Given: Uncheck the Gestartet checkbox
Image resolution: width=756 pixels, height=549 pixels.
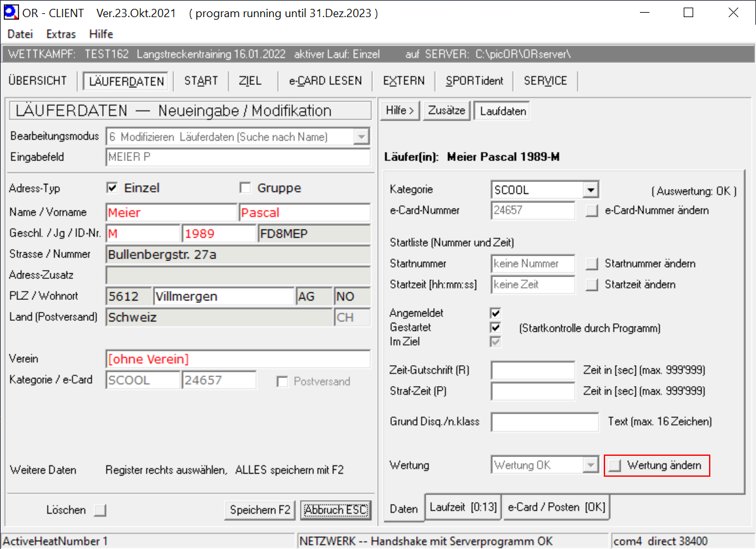Looking at the screenshot, I should (x=495, y=328).
